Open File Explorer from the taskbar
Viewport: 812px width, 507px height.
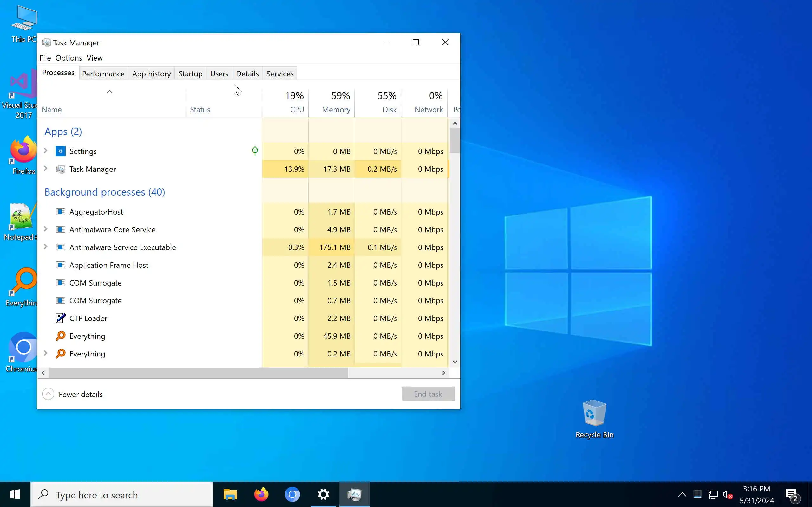pyautogui.click(x=230, y=495)
